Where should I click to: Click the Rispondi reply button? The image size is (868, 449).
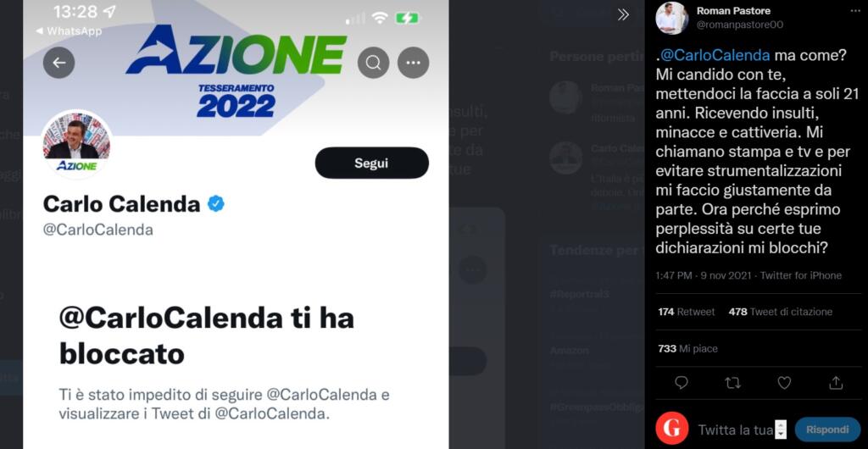[x=827, y=430]
